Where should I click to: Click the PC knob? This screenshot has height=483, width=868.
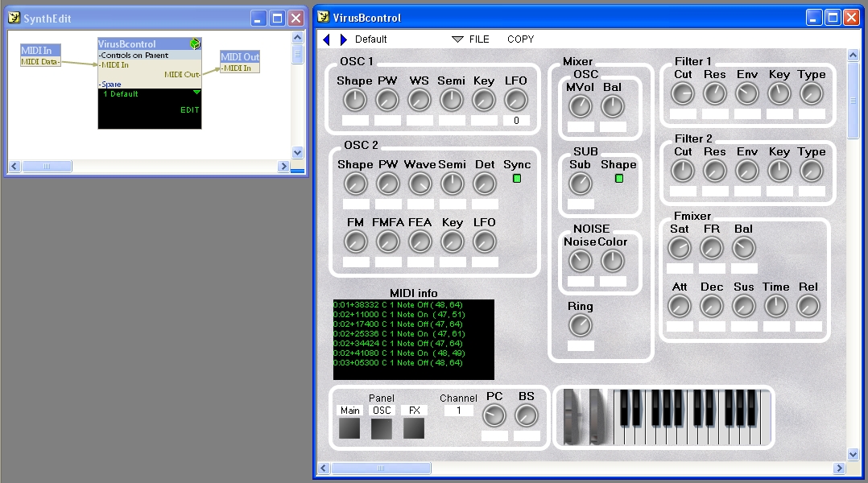[x=494, y=415]
